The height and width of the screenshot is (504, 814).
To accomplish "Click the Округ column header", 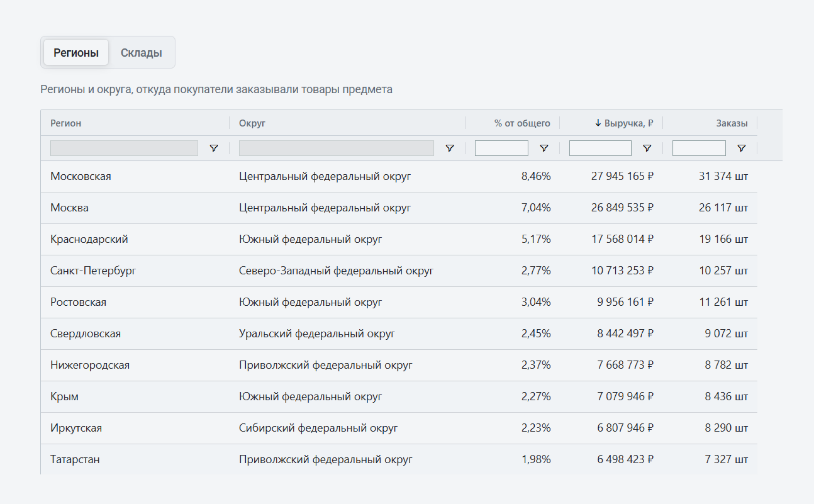I will (252, 123).
